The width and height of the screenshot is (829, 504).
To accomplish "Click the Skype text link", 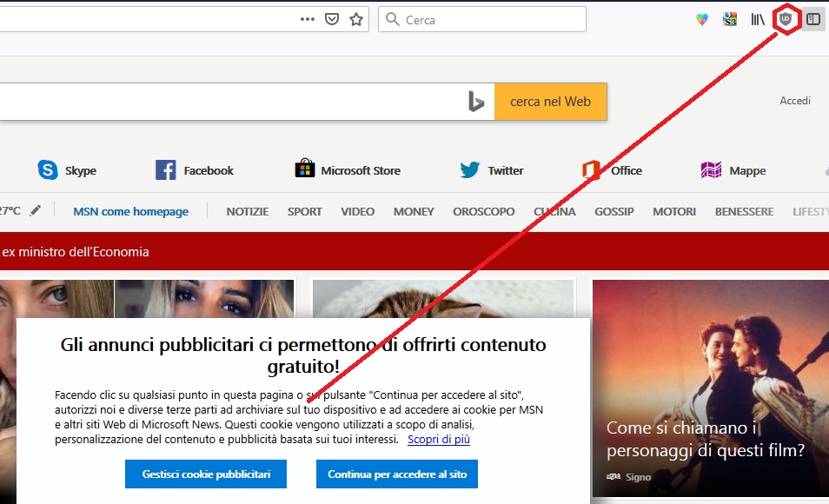I will [80, 171].
